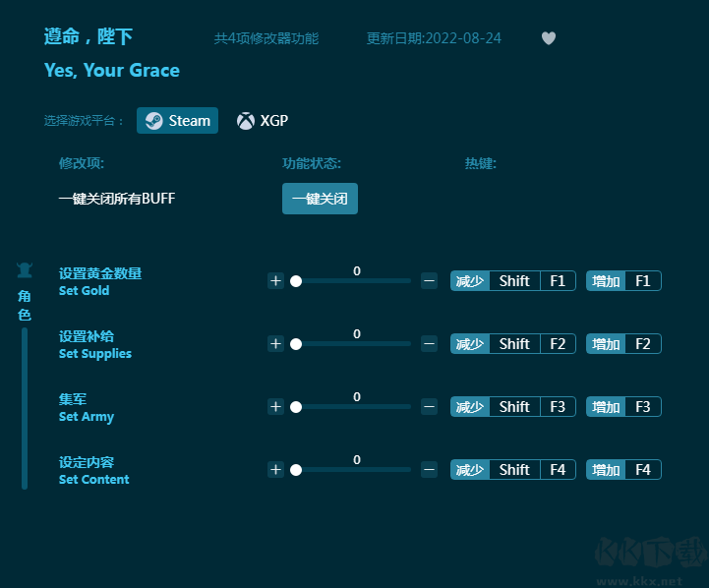Click the Set Gold slider handle
This screenshot has height=588, width=709.
[x=296, y=281]
